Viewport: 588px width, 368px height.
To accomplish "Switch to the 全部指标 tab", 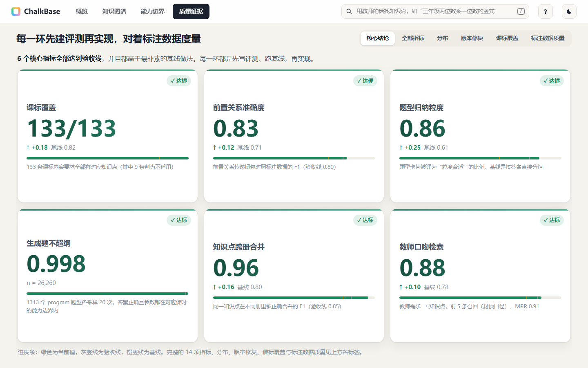I will point(413,38).
